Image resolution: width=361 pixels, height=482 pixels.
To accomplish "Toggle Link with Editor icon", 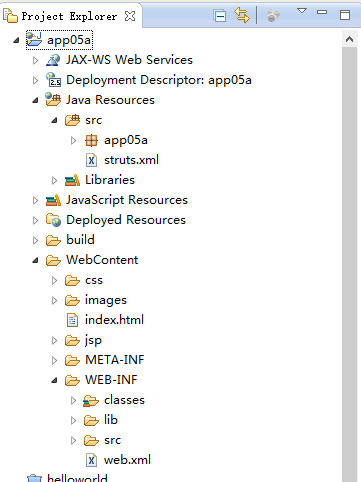I will [x=242, y=15].
